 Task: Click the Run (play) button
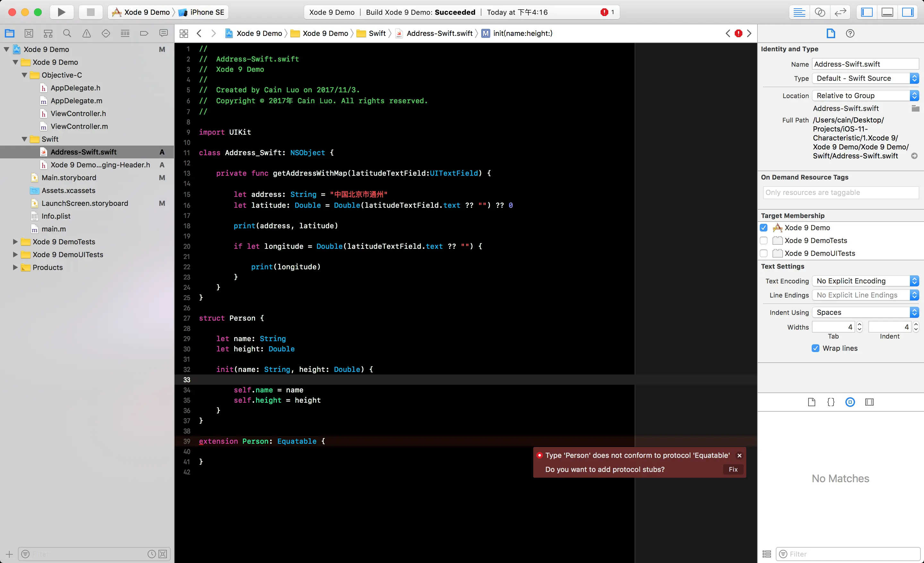62,12
